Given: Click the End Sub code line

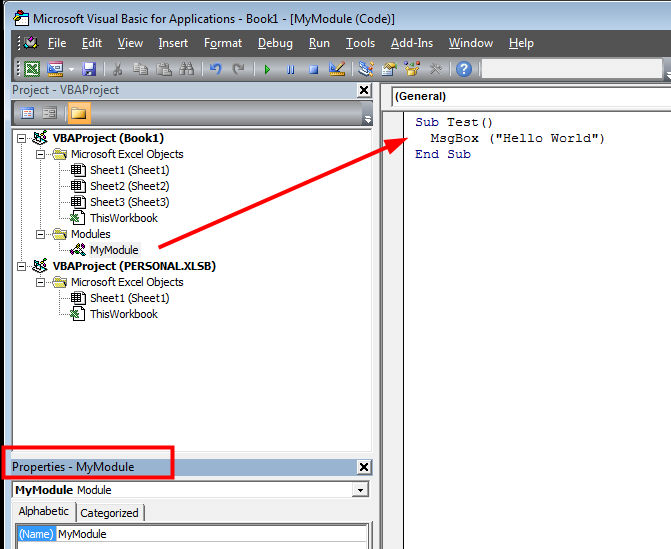Looking at the screenshot, I should [x=443, y=154].
